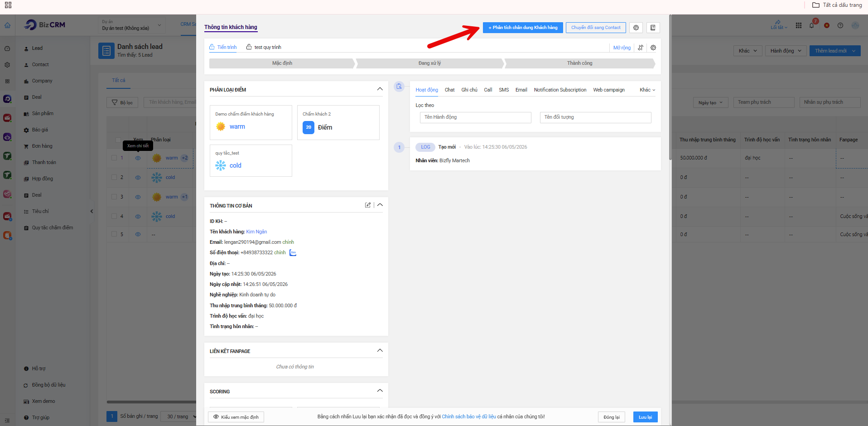Tick the checkbox for lead row 2

(x=114, y=177)
